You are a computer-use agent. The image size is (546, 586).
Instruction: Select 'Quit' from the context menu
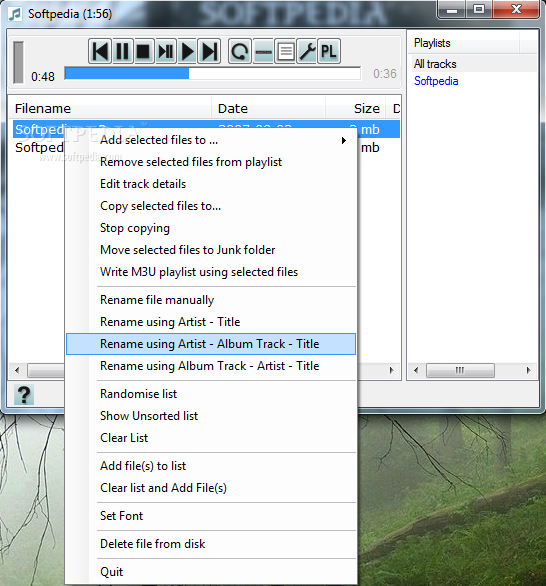pos(211,572)
